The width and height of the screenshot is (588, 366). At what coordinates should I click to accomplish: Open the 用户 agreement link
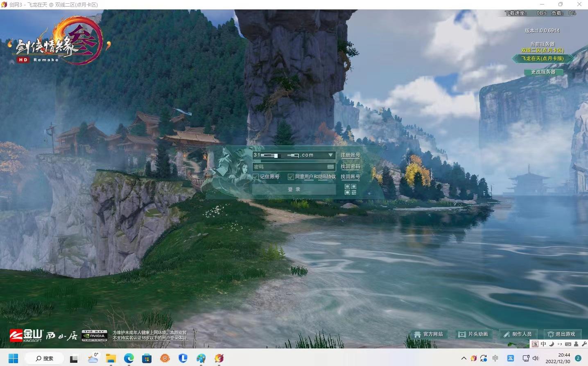(x=309, y=177)
